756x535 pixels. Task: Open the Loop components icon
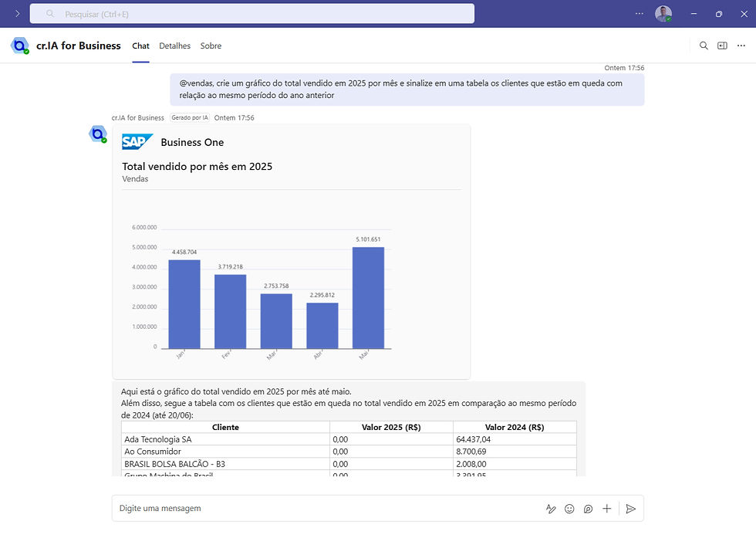pyautogui.click(x=588, y=509)
